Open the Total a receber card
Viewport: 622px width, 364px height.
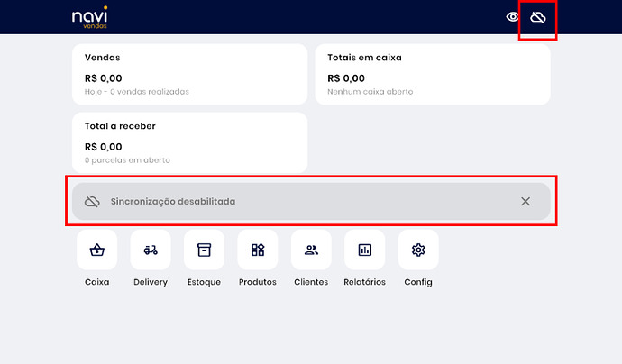click(189, 142)
